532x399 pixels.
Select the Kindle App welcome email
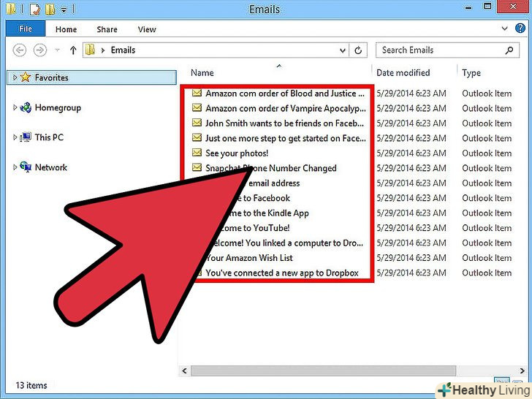coord(268,213)
